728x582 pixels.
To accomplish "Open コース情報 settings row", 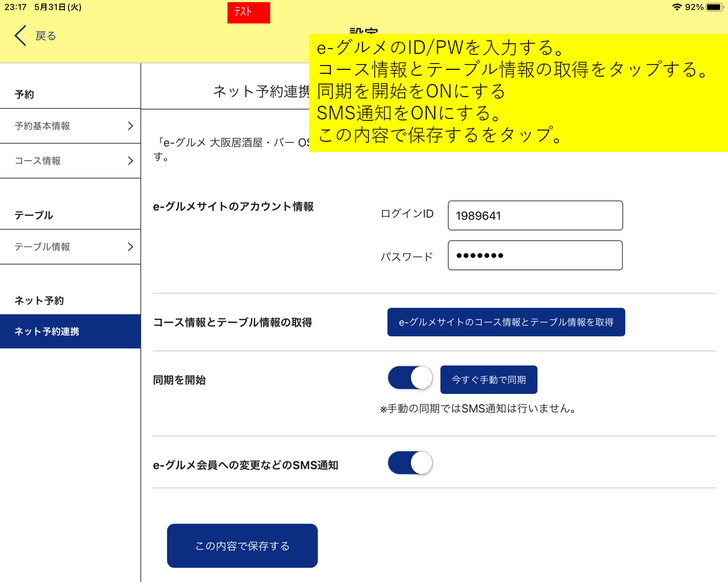I will [x=70, y=161].
